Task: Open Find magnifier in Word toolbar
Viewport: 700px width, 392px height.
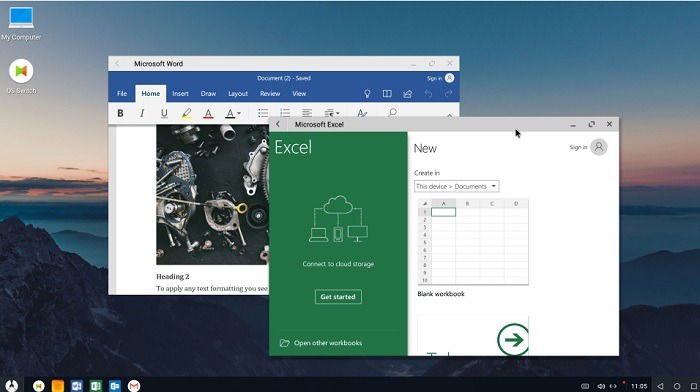Action: (x=392, y=113)
